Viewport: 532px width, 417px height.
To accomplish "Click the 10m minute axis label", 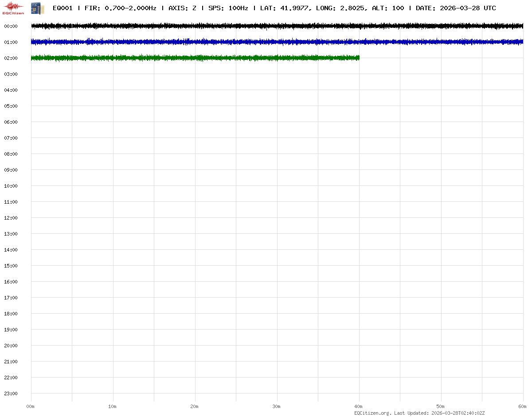I will pyautogui.click(x=113, y=406).
